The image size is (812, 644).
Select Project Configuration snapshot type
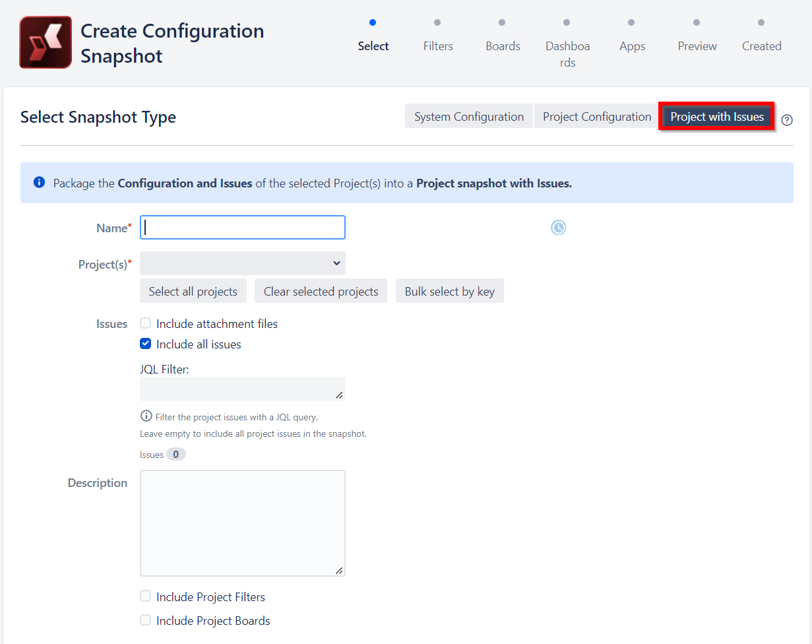point(596,117)
